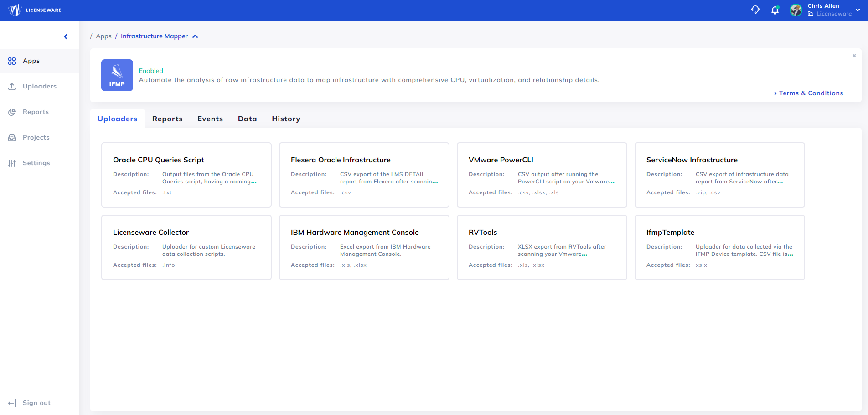Click Apps breadcrumb link
This screenshot has width=868, height=415.
coord(103,36)
